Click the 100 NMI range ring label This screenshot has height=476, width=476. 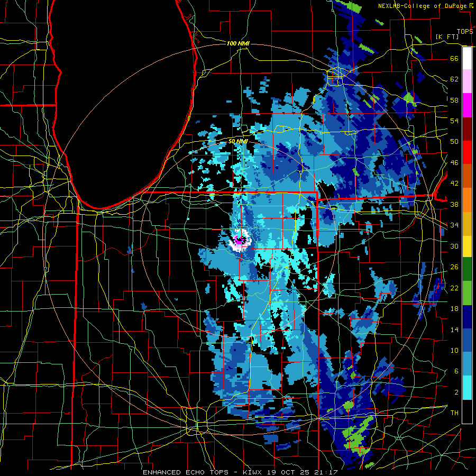click(x=238, y=44)
